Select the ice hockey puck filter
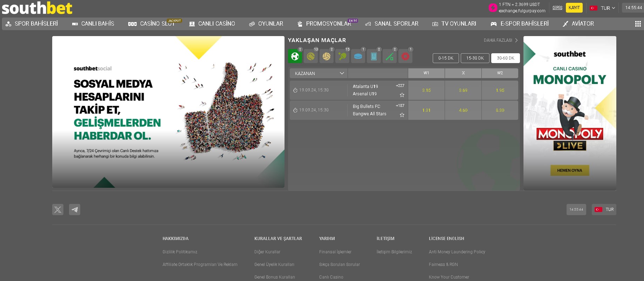This screenshot has width=644, height=281. coord(358,56)
